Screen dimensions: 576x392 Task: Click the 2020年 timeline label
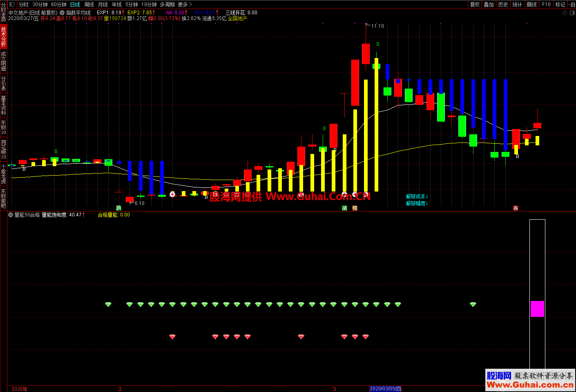tap(20, 389)
